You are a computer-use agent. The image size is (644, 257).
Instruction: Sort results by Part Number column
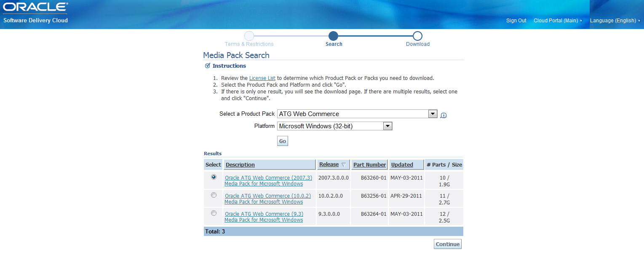point(369,165)
